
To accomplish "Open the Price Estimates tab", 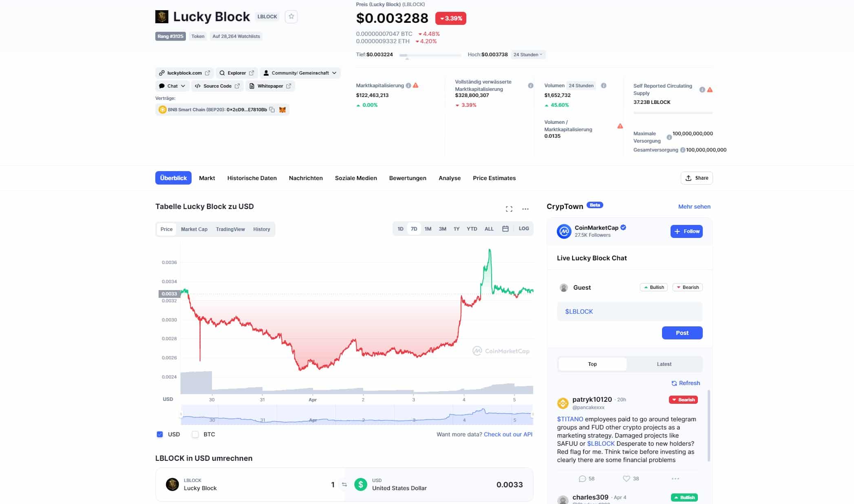I will (494, 178).
